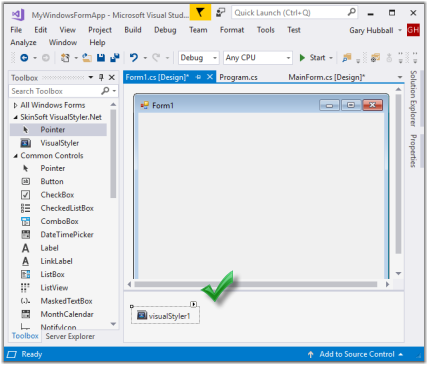
Task: Click the Start debugging button
Action: [x=313, y=58]
